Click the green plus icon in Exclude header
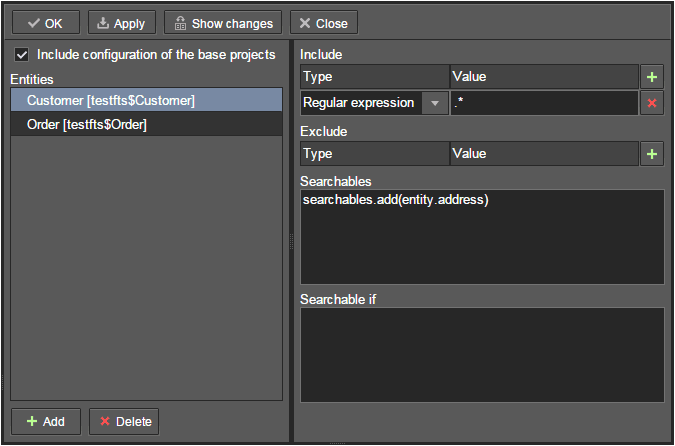The width and height of the screenshot is (675, 446). coord(652,154)
